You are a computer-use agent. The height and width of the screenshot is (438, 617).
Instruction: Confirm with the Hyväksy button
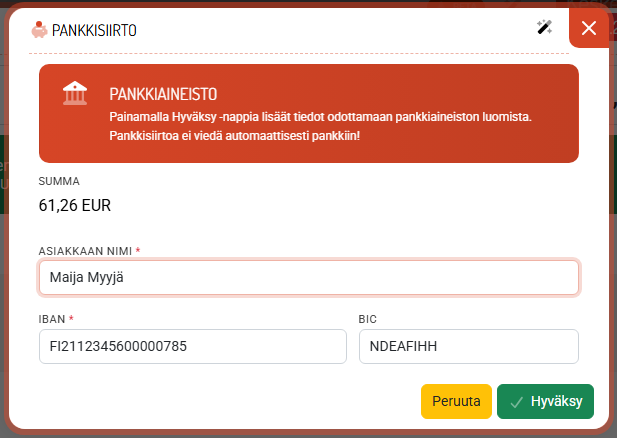pyautogui.click(x=545, y=401)
